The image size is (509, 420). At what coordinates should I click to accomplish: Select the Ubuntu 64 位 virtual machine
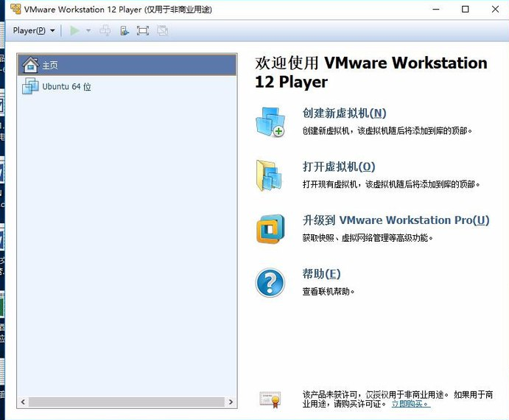tap(127, 86)
